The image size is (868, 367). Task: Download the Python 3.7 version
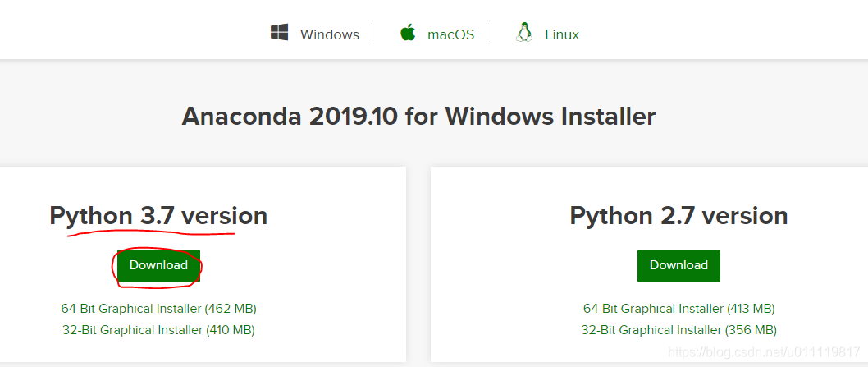[158, 265]
